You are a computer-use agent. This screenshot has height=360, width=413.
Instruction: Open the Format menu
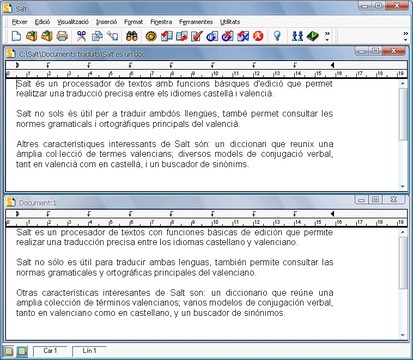click(x=133, y=22)
